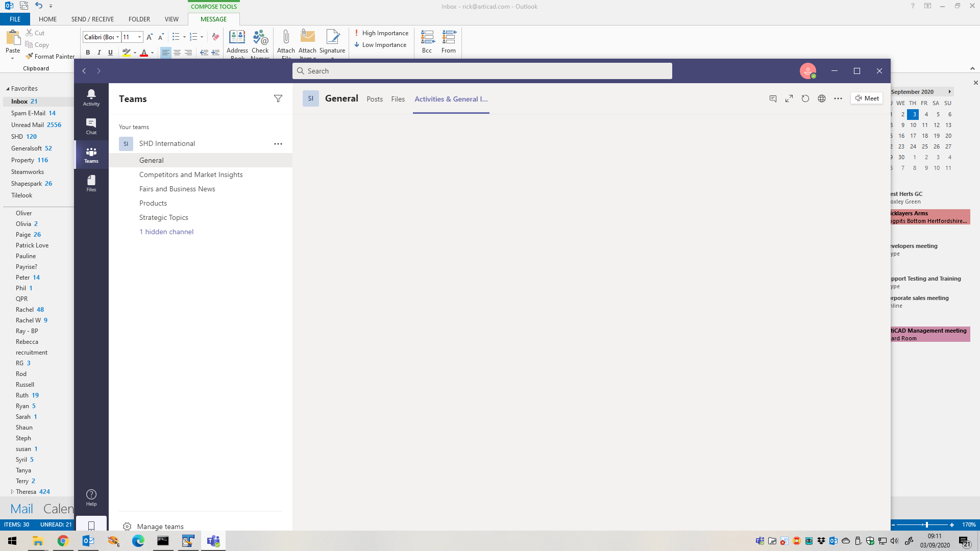Open Address Book in Outlook ribbon

click(237, 43)
